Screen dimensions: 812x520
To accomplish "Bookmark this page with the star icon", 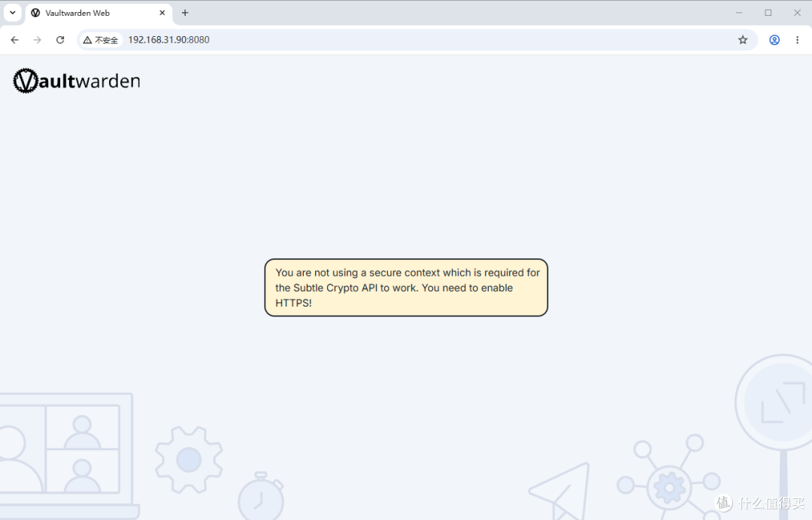I will pos(743,40).
